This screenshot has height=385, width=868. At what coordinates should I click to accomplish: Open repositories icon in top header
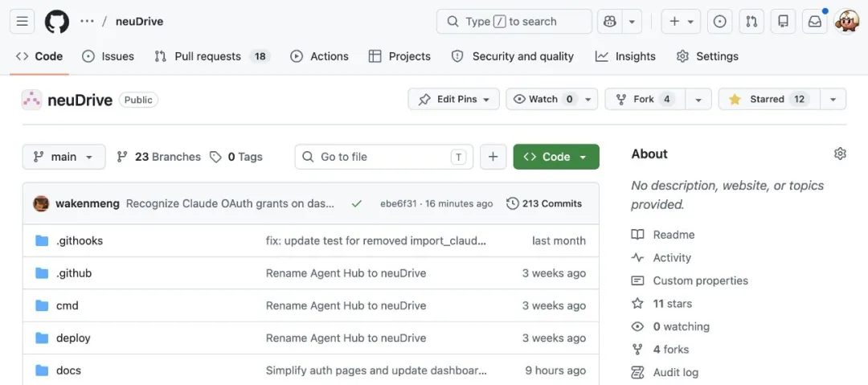click(x=783, y=22)
